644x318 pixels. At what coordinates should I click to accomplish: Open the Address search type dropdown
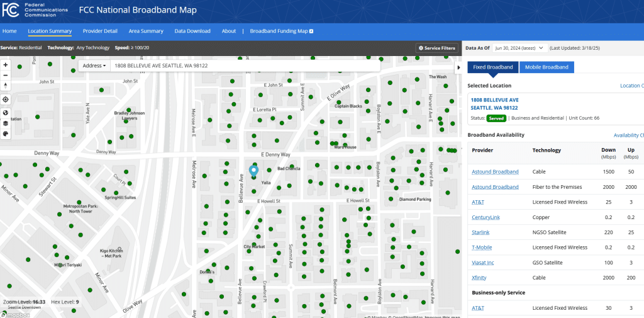point(94,65)
